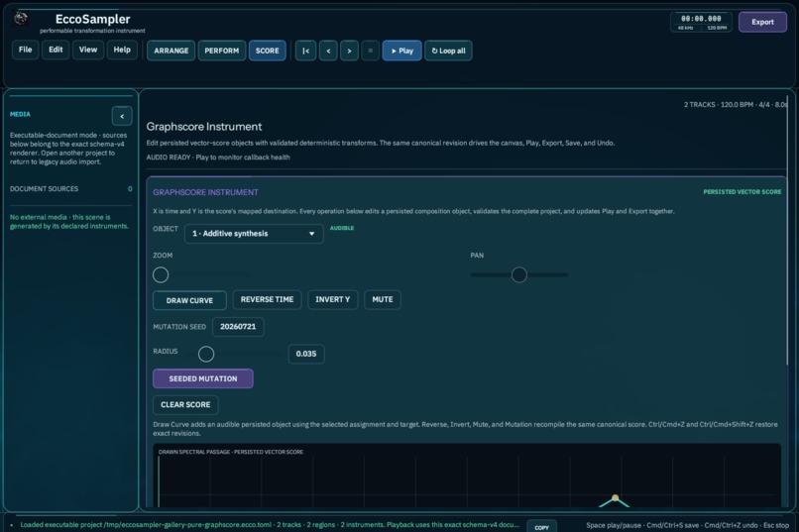Click the Clear Score button
The width and height of the screenshot is (799, 532).
(185, 405)
